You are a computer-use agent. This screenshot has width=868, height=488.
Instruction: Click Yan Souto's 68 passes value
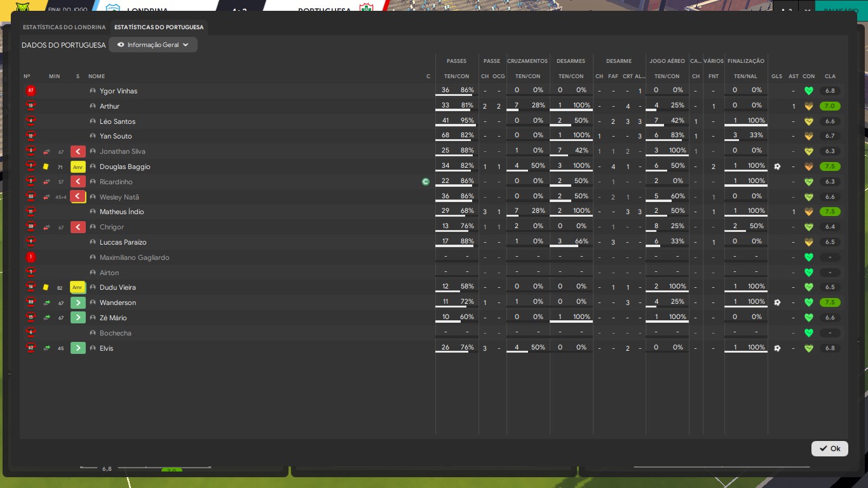point(445,135)
